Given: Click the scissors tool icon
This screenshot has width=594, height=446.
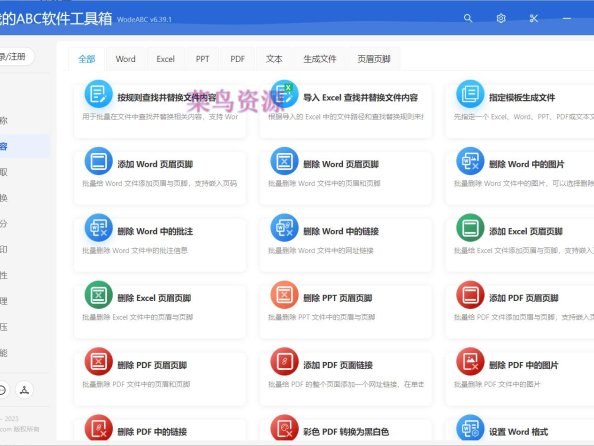Looking at the screenshot, I should point(534,18).
